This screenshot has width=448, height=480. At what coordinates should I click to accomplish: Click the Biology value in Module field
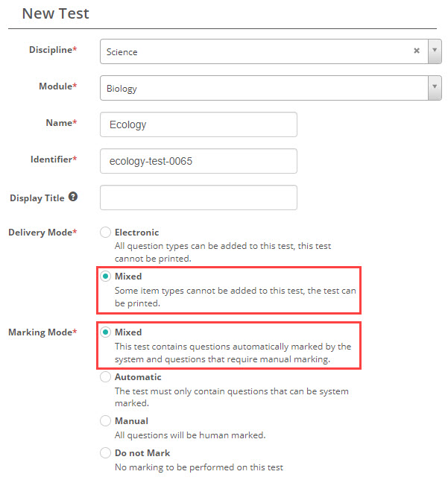[122, 89]
